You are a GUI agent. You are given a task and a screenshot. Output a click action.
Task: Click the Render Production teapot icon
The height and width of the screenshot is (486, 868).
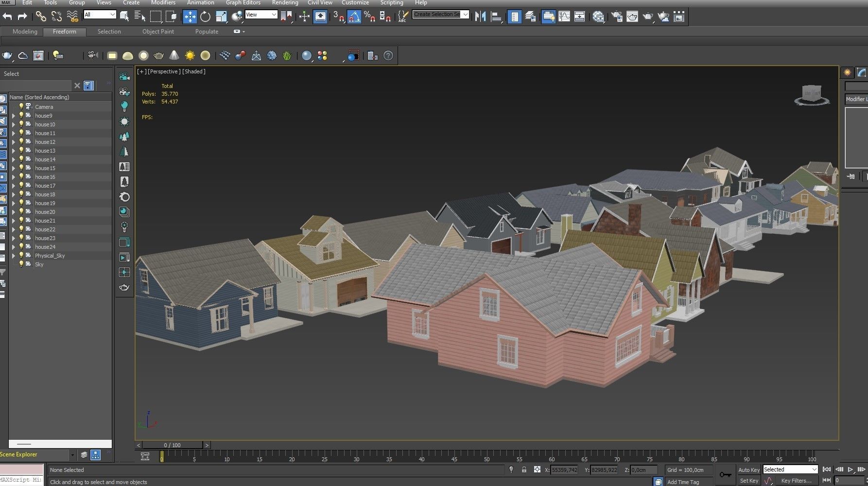click(648, 17)
